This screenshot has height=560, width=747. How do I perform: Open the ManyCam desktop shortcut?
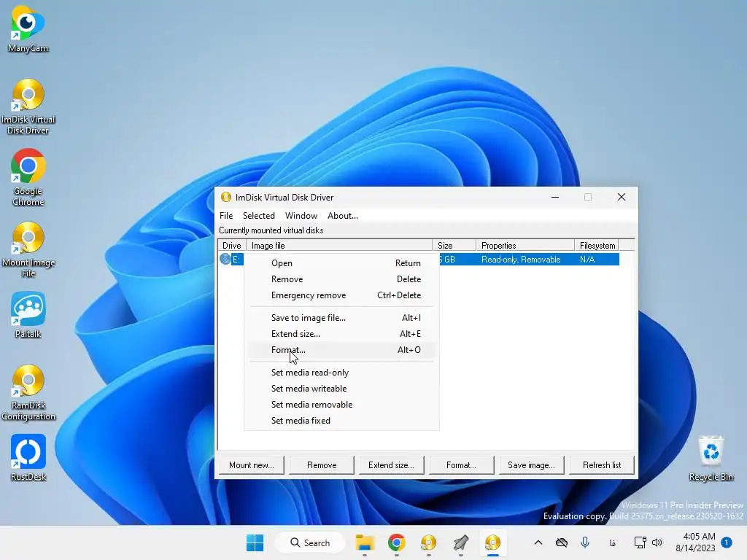[x=28, y=28]
